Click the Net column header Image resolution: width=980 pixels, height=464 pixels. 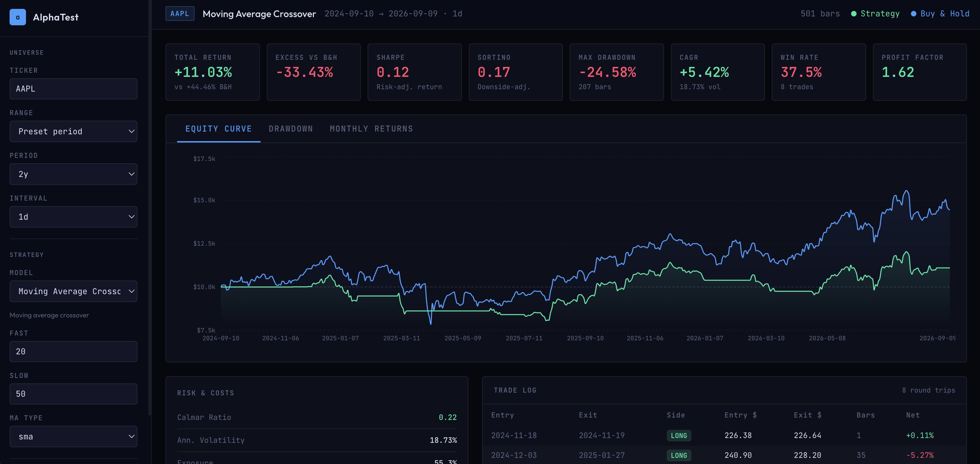coord(913,415)
